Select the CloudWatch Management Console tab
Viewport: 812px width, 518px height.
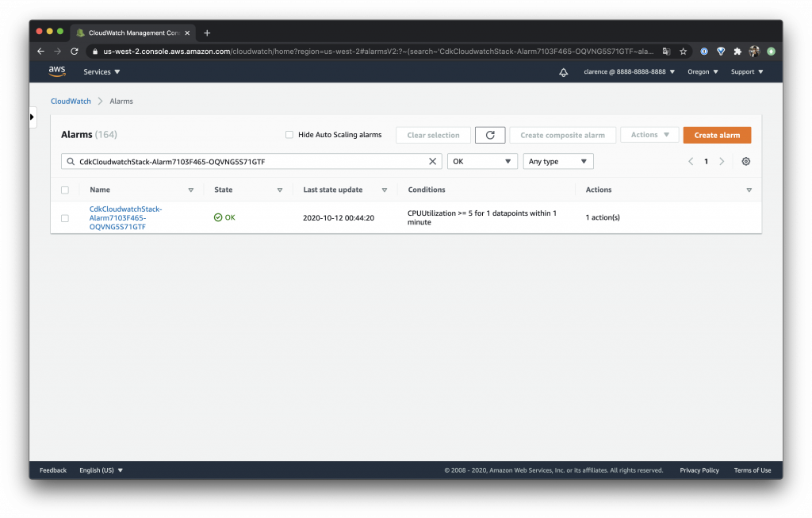(133, 33)
